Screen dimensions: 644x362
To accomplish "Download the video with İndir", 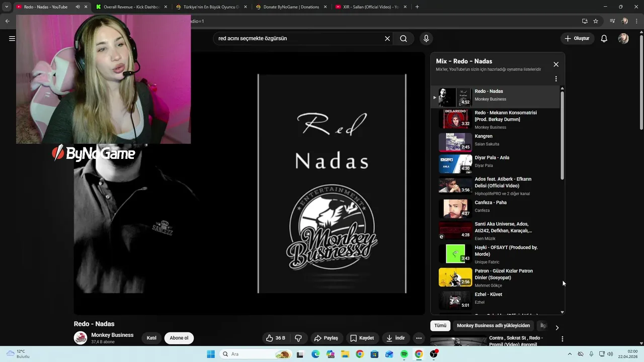I will point(395,338).
